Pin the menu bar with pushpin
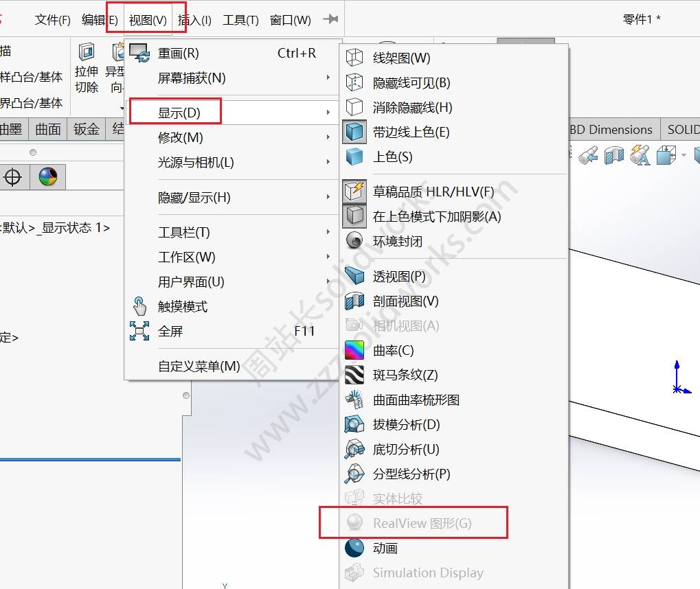This screenshot has height=589, width=700. pyautogui.click(x=330, y=19)
